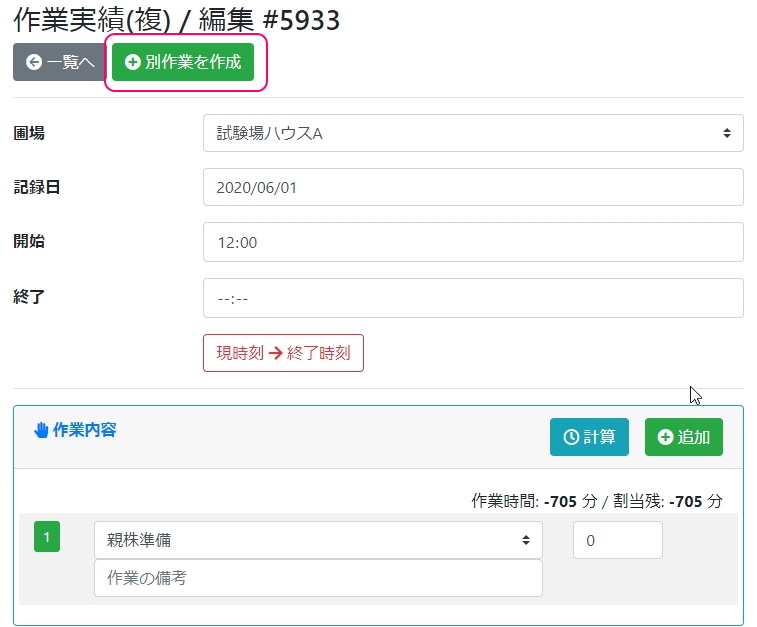The image size is (757, 627).
Task: Click the minutes field showing 0
Action: pos(618,540)
